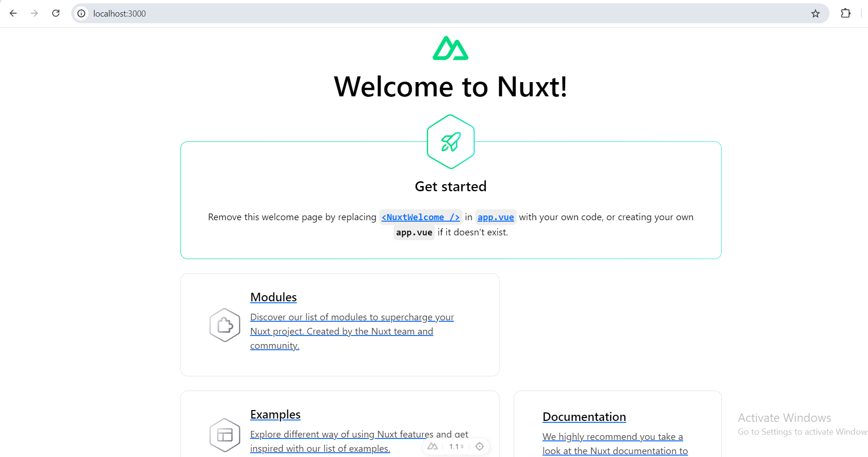Click the 1.1 s load time indicator
868x457 pixels.
(x=455, y=446)
